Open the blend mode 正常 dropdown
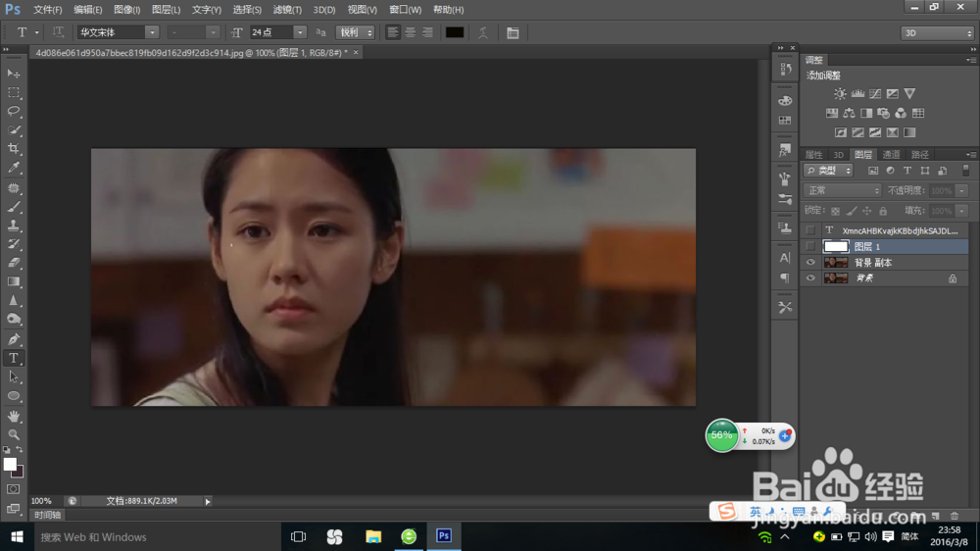 (x=843, y=190)
